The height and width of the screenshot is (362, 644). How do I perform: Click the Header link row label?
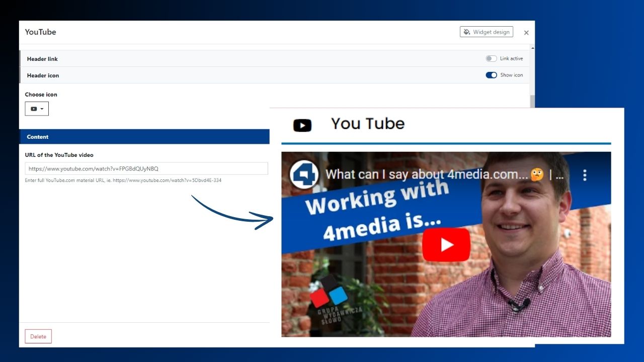[42, 59]
